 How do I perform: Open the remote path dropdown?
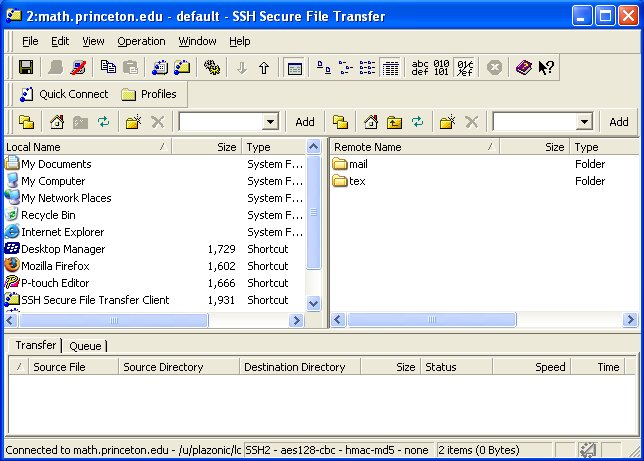click(x=584, y=122)
